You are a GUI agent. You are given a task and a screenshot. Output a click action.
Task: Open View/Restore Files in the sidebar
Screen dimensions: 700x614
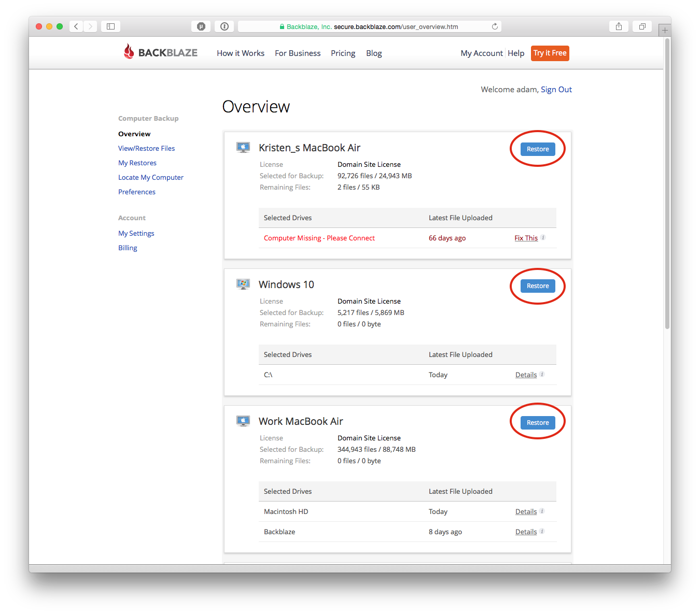146,148
